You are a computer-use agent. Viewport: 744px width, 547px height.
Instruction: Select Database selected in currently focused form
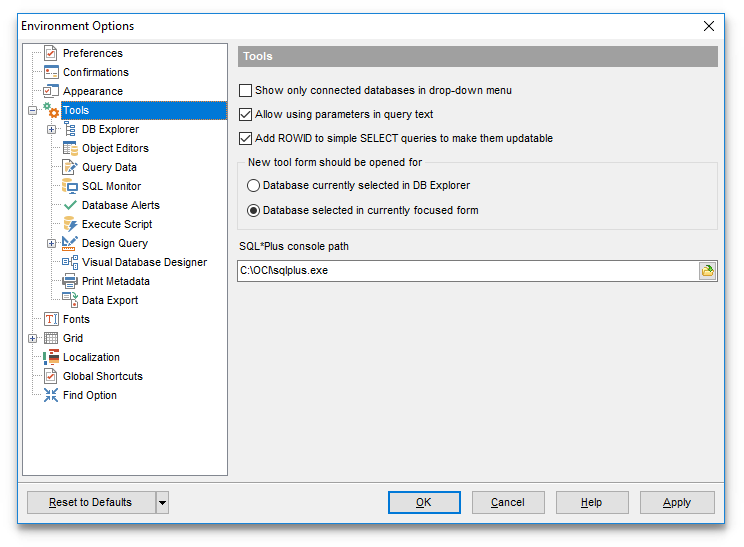pos(253,210)
